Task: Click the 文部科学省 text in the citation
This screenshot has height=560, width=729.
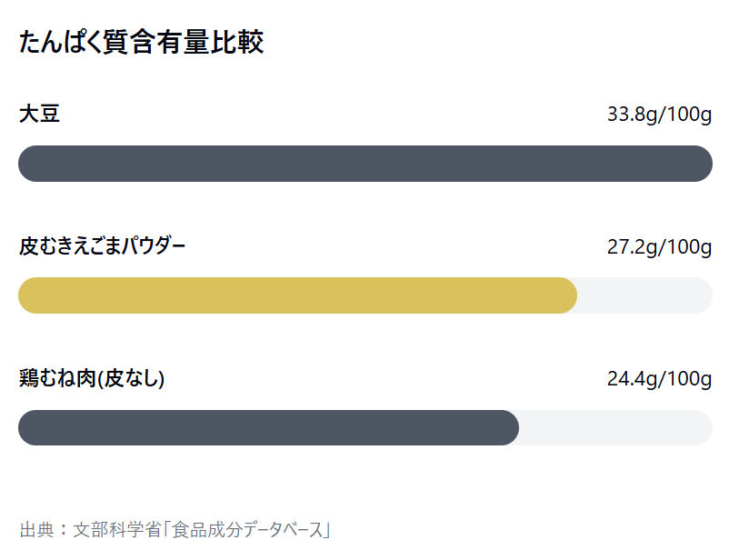Action: point(117,530)
